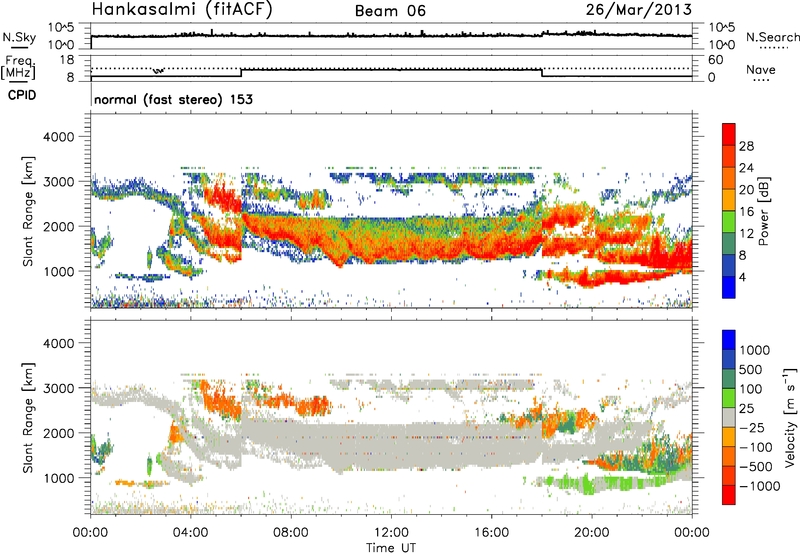The width and height of the screenshot is (800, 554).
Task: Click the Nave dotted legend marker
Action: [x=761, y=80]
